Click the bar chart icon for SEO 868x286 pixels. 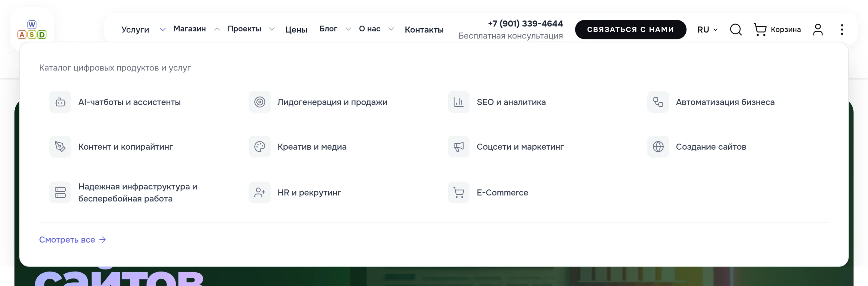pos(458,102)
